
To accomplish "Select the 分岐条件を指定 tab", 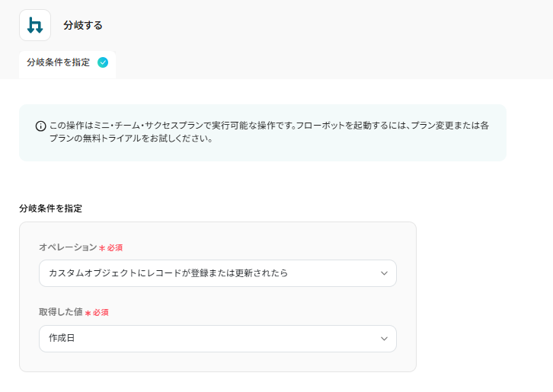I will [59, 62].
